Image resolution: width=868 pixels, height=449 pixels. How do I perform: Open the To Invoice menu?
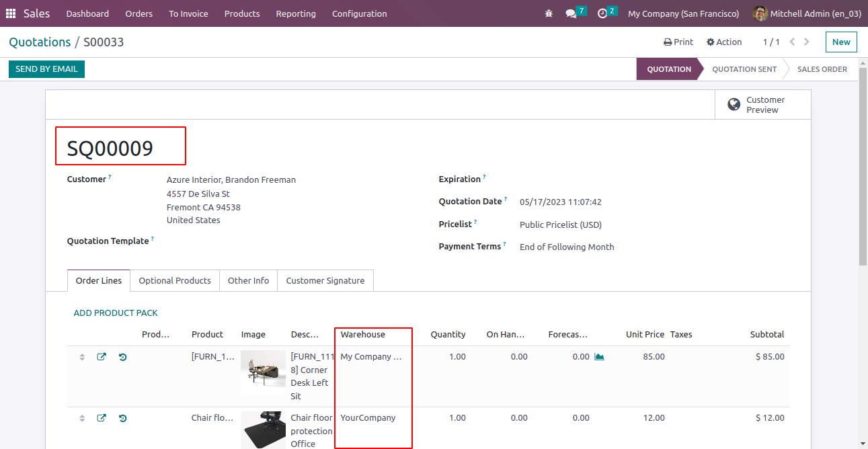click(188, 13)
